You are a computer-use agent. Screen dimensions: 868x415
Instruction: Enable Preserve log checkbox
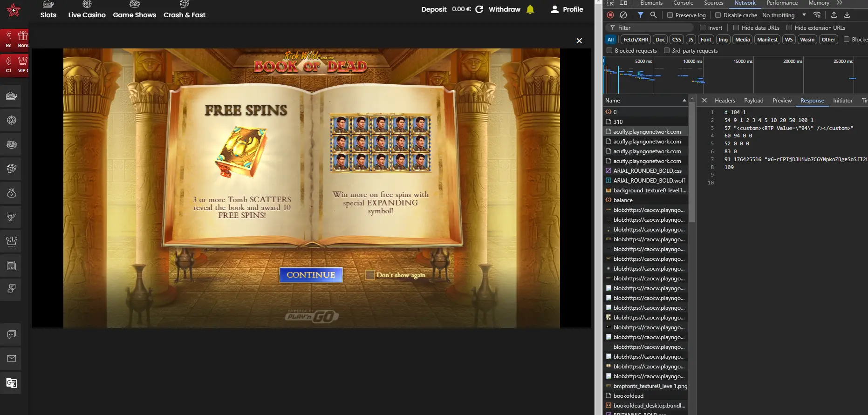[670, 15]
